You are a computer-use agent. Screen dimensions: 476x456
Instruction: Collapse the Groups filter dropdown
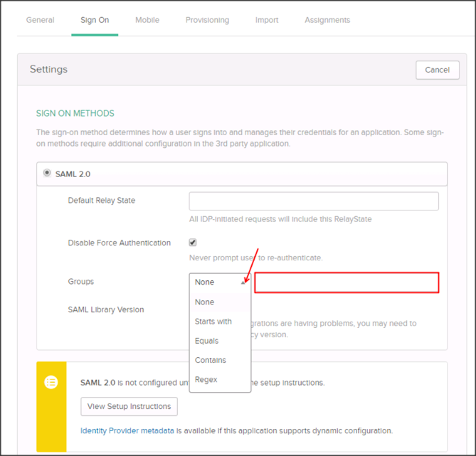point(220,282)
